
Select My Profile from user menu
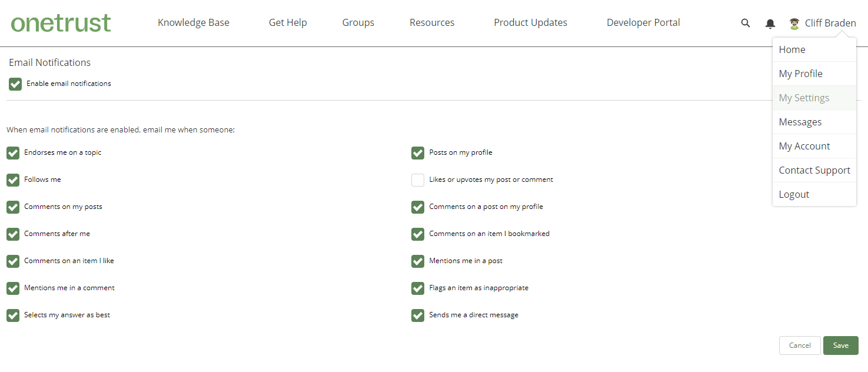point(800,74)
